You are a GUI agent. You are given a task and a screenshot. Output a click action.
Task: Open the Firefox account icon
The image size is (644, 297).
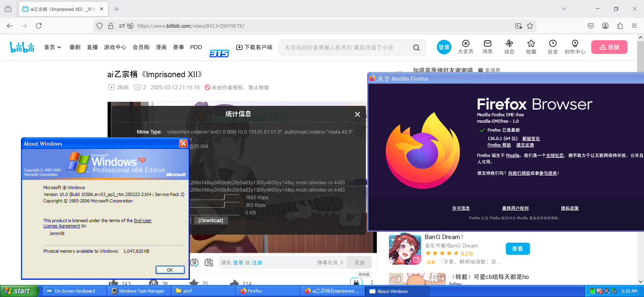[605, 26]
